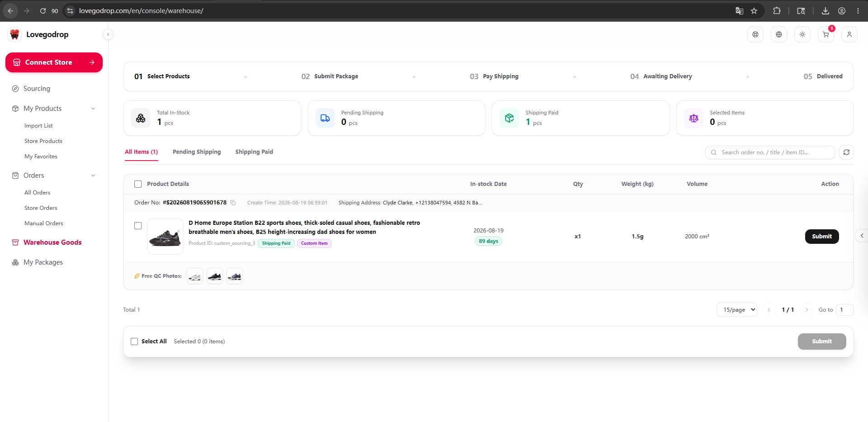Open All Orders link
This screenshot has height=422, width=868.
pos(38,193)
